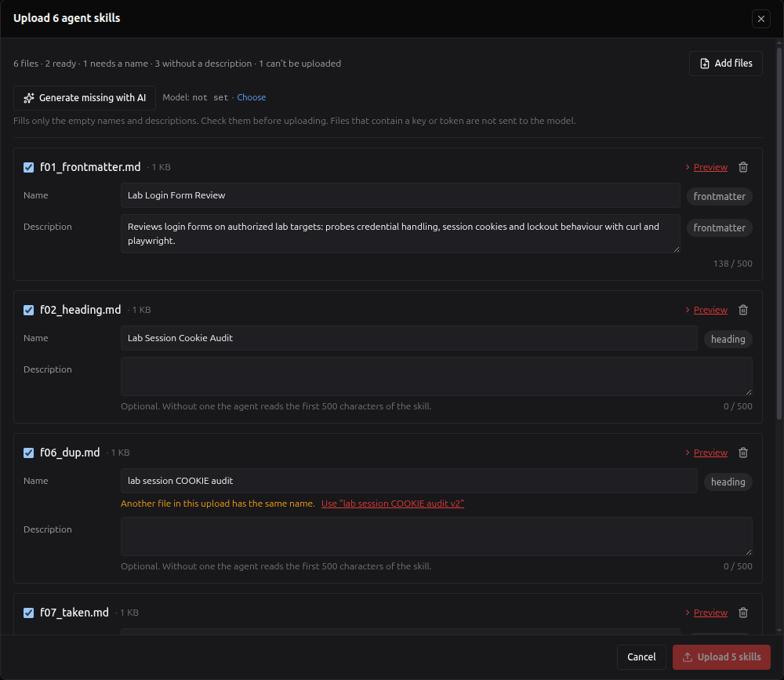Edit the Name field "Lab Login Form Review"
Viewport: 784px width, 680px height.
(400, 195)
